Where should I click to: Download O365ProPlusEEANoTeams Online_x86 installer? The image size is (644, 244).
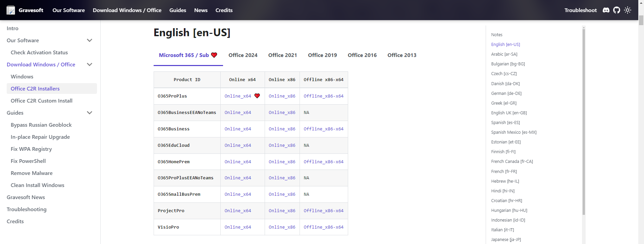(x=282, y=178)
